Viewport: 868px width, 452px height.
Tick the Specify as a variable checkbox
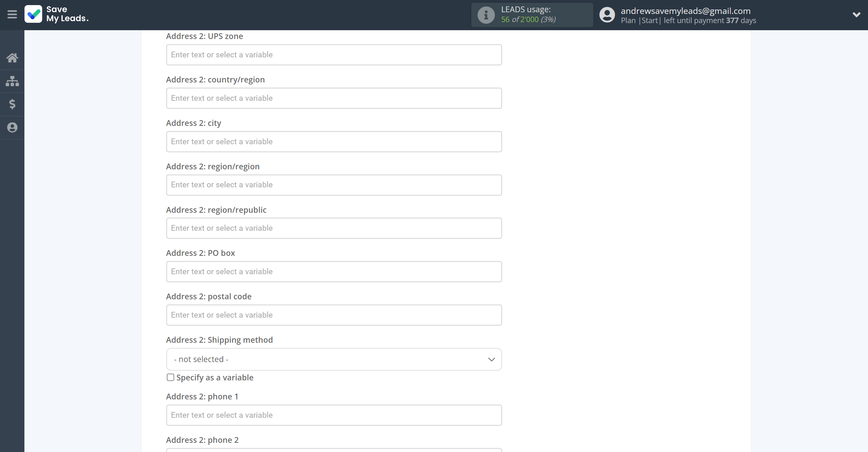(x=171, y=377)
